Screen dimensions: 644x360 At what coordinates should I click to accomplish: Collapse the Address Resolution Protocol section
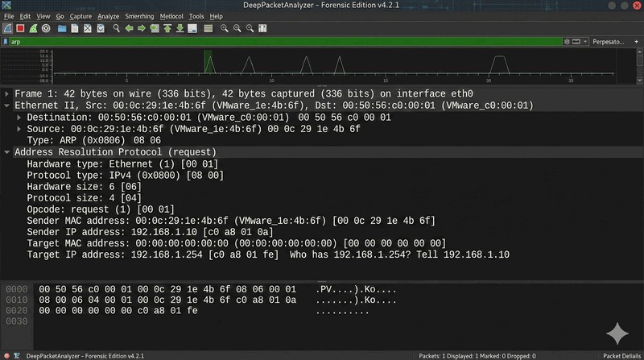7,152
